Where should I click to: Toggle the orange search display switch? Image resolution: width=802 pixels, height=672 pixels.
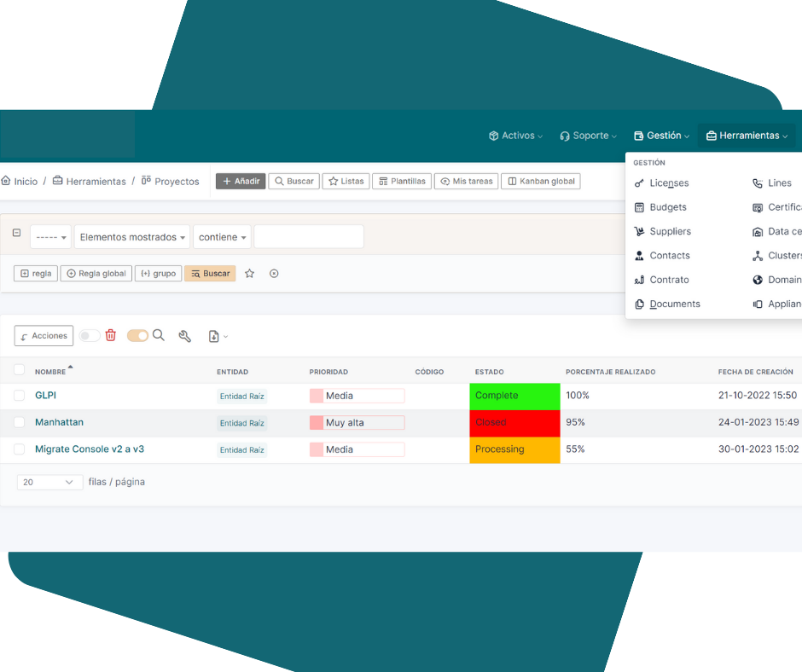point(137,336)
